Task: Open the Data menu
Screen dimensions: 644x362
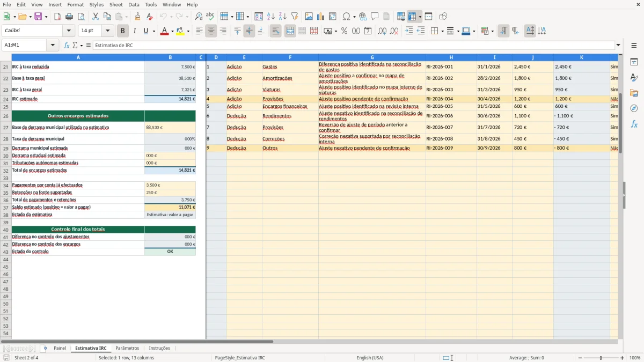Action: pos(134,4)
